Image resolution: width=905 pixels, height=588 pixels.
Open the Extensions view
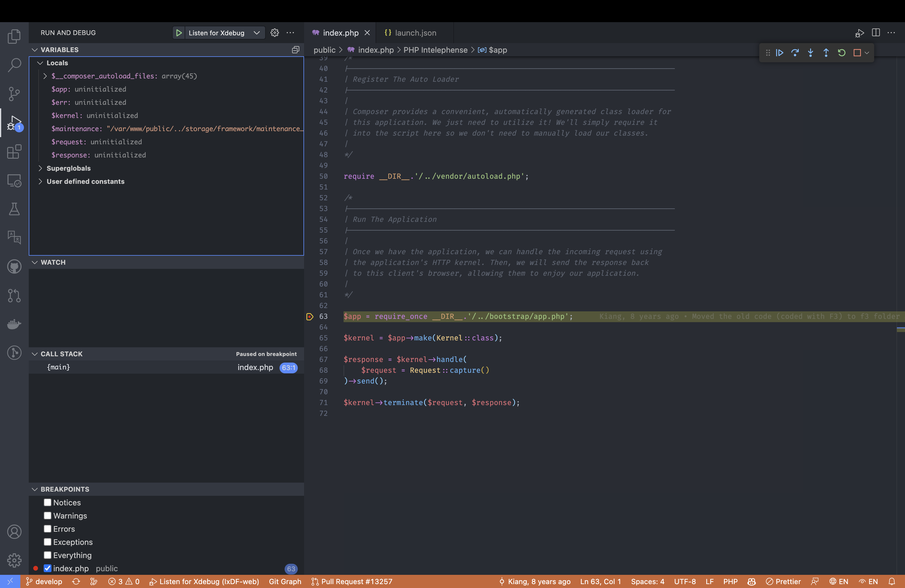14,152
